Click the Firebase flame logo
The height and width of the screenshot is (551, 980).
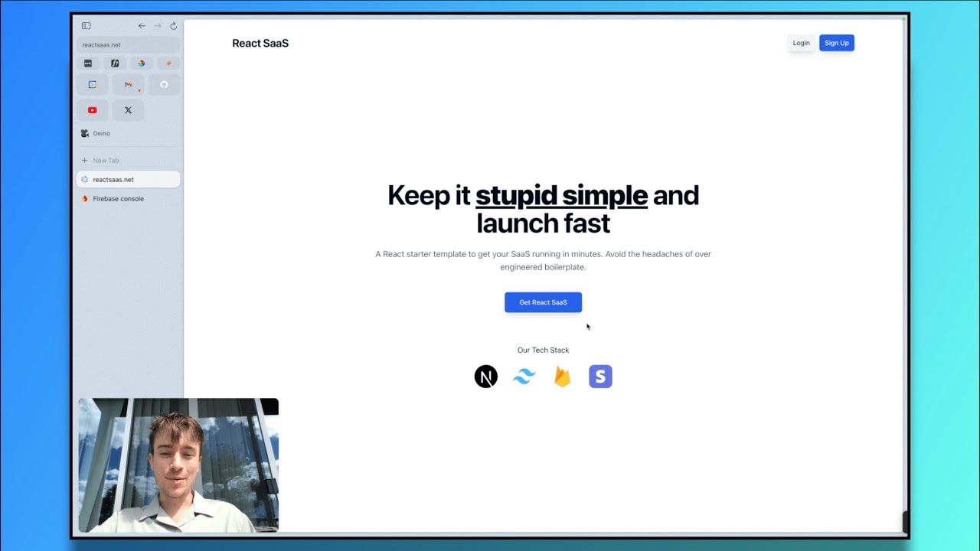point(563,377)
